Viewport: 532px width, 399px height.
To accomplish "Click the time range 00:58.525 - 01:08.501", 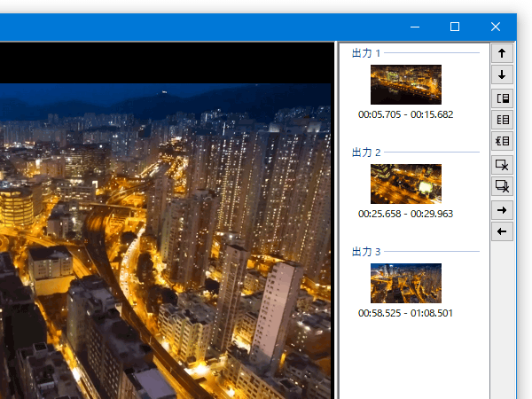I will tap(406, 313).
